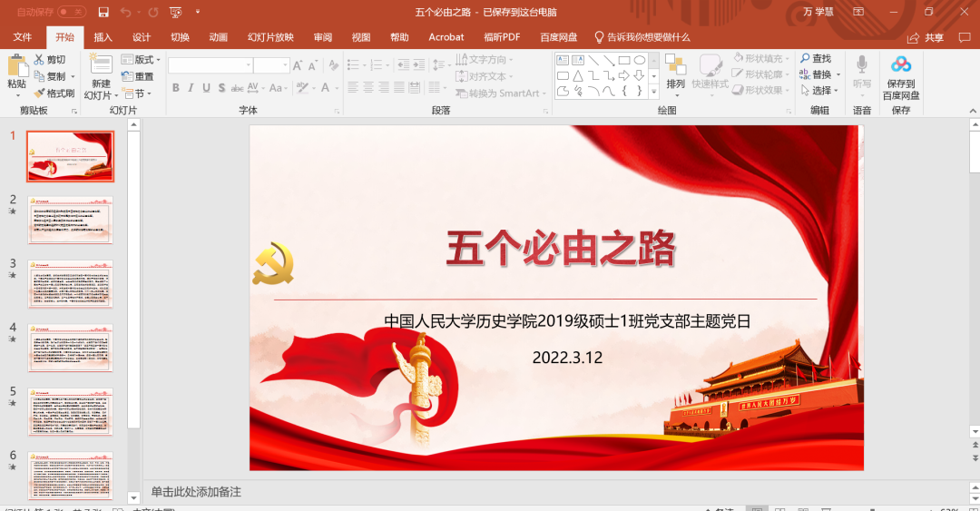Collapse the ribbon chevron button

[x=972, y=110]
